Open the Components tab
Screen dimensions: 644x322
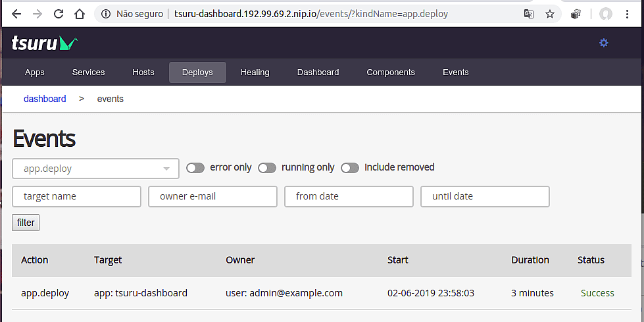(x=391, y=72)
